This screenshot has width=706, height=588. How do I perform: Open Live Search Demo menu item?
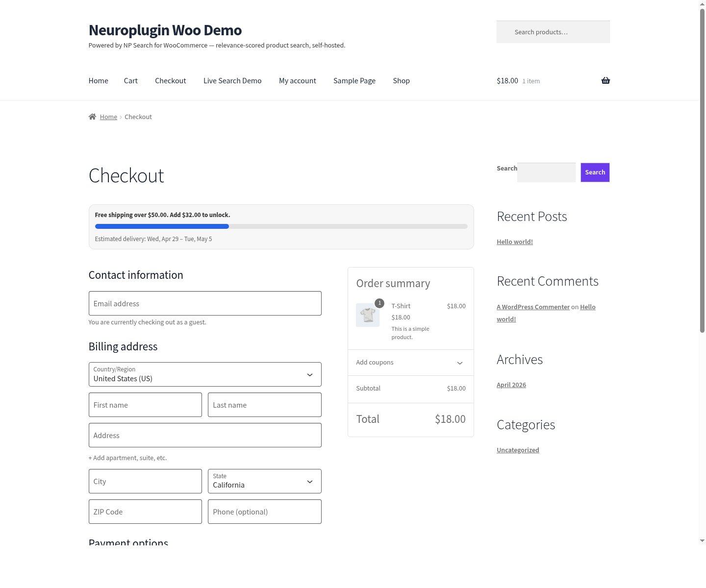(x=232, y=81)
